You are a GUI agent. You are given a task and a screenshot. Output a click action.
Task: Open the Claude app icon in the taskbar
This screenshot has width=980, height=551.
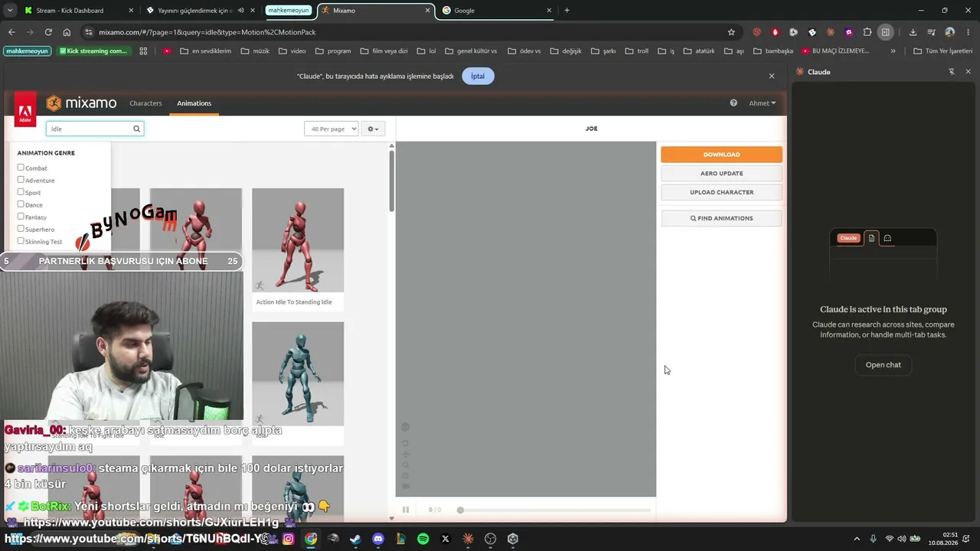(x=468, y=539)
